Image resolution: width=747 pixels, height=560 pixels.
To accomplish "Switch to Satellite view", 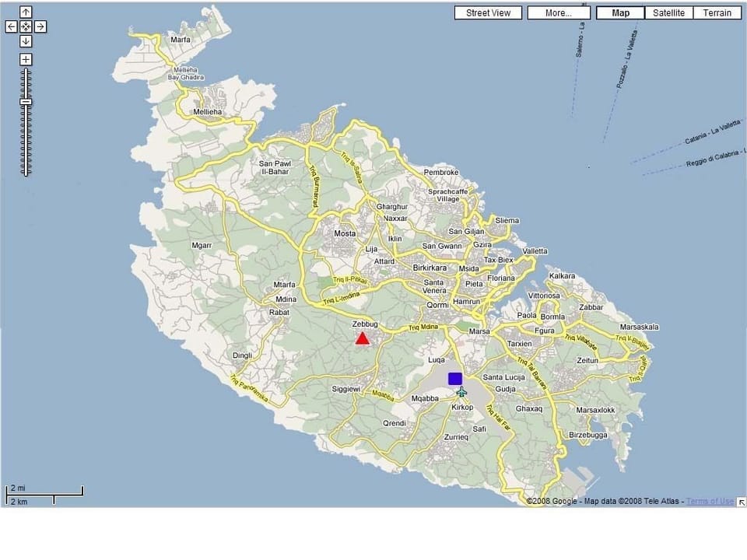I will (668, 13).
